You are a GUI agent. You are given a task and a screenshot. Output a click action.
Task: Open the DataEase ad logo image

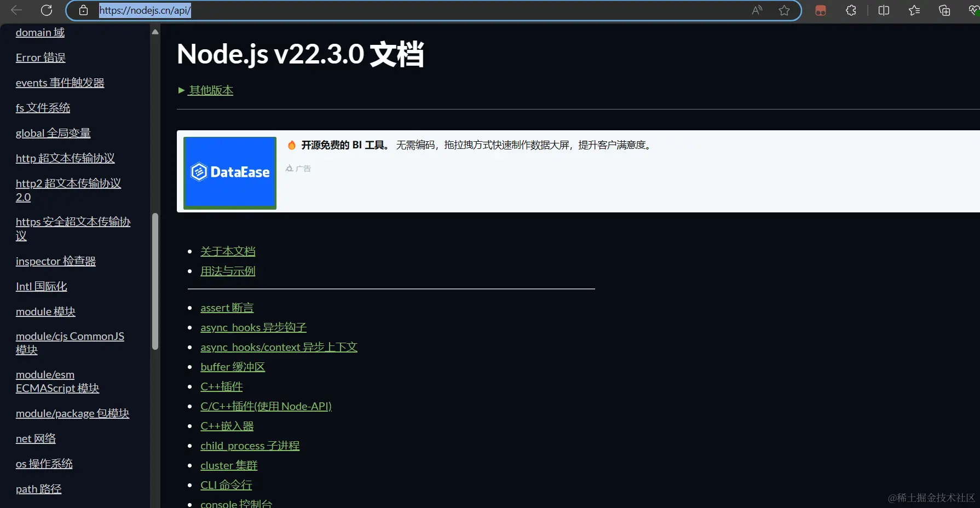pyautogui.click(x=230, y=172)
